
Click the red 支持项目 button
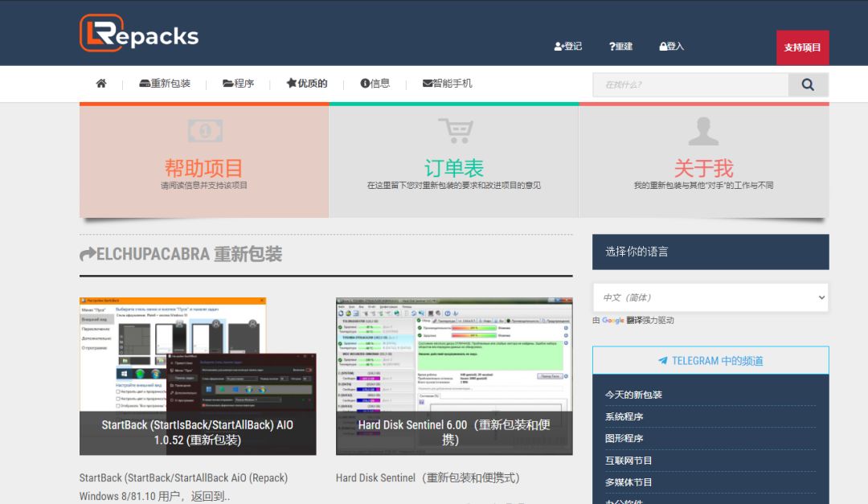click(x=800, y=46)
